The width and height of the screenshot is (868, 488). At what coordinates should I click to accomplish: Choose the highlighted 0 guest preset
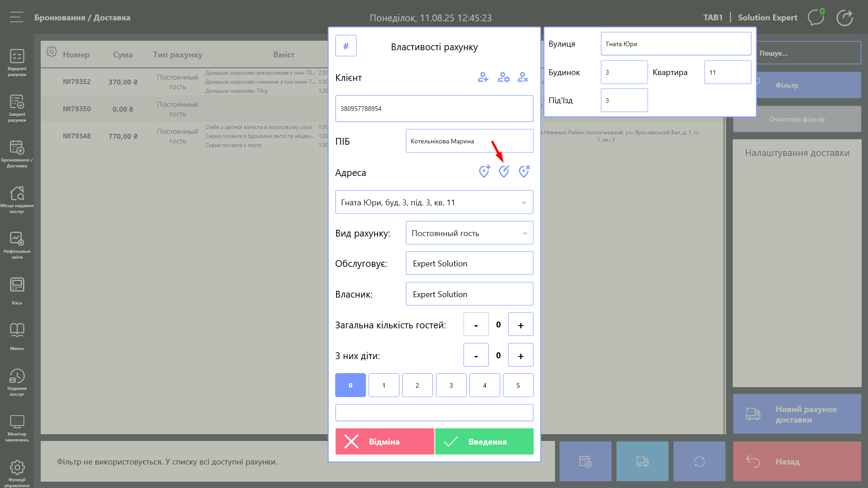click(350, 385)
